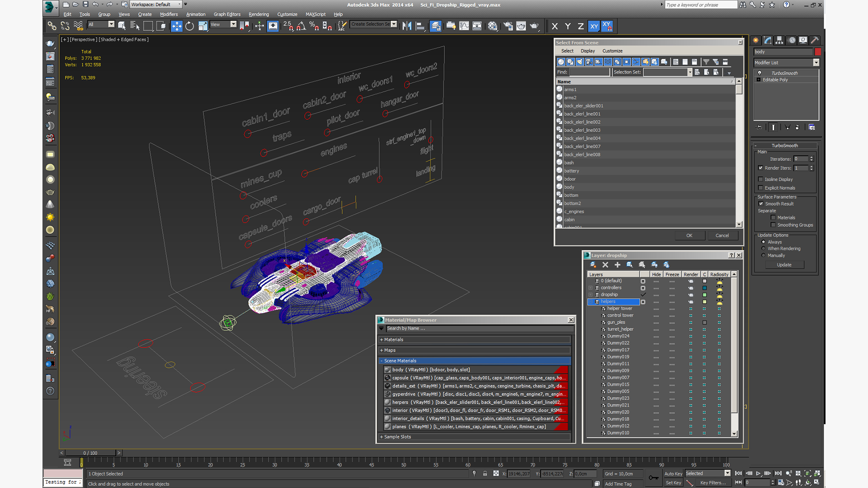Click Create New Layer plus icon
868x488 pixels.
[617, 265]
